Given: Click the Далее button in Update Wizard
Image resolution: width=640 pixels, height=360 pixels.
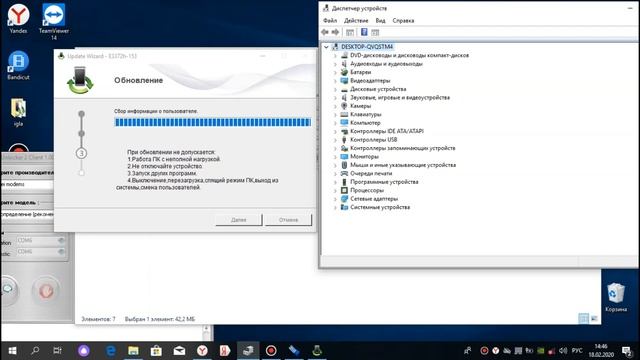Looking at the screenshot, I should [238, 220].
